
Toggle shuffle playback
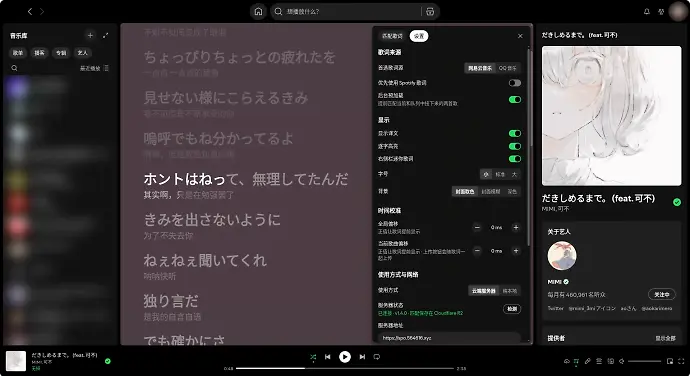[x=313, y=357]
